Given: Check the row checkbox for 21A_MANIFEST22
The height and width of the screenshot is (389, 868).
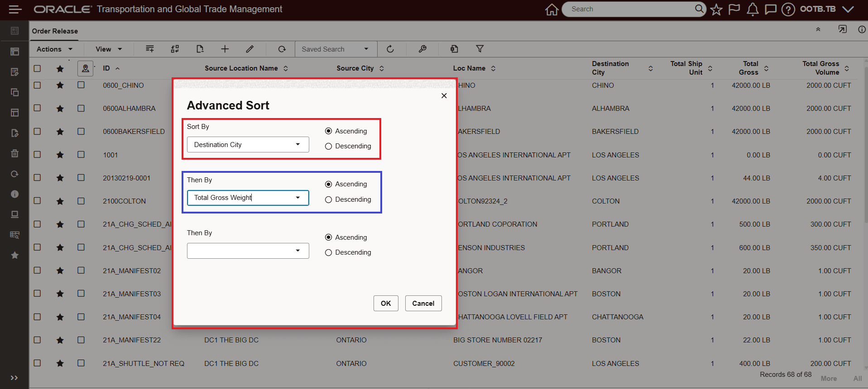Looking at the screenshot, I should coord(37,340).
